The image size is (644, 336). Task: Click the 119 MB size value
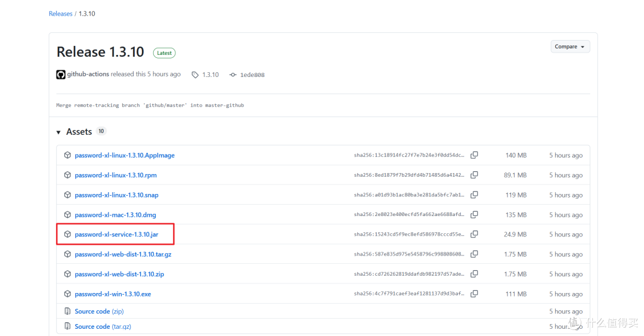[516, 195]
